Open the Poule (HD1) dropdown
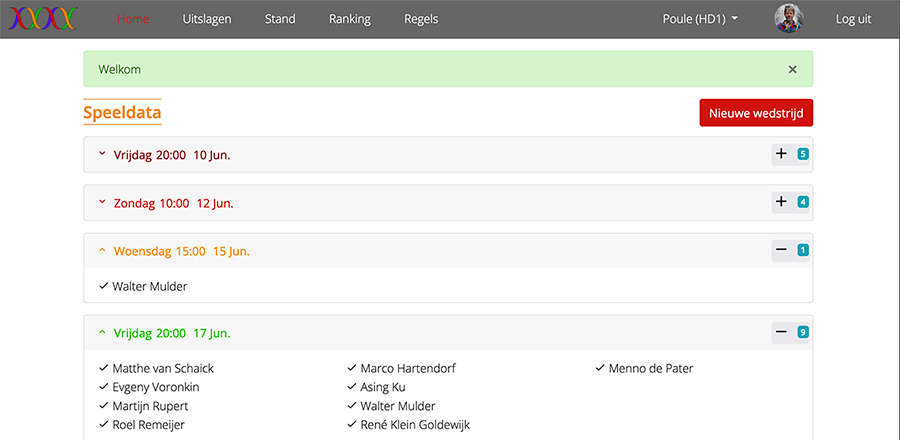The image size is (900, 440). (x=700, y=19)
